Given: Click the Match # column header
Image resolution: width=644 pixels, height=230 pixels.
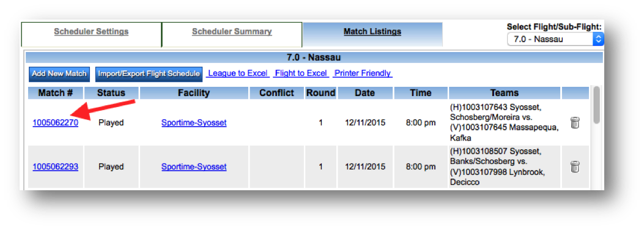Looking at the screenshot, I should click(56, 93).
